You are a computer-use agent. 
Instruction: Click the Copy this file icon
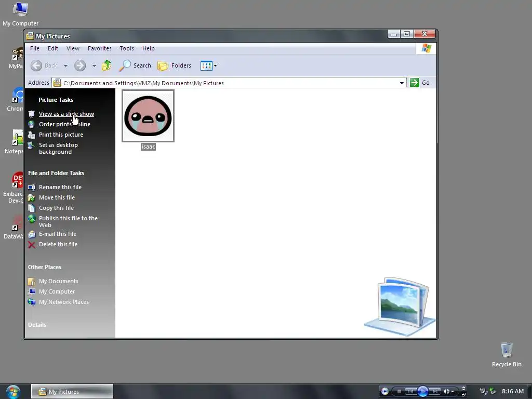tap(32, 208)
